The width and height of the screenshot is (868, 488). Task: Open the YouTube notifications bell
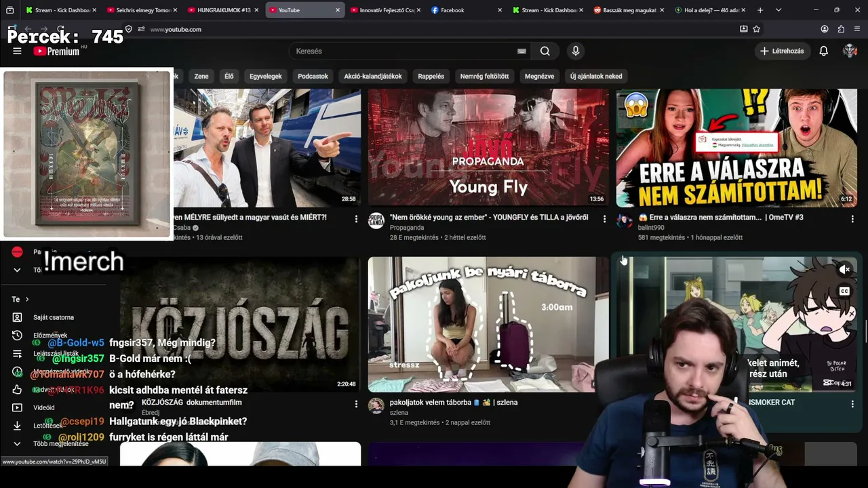823,51
